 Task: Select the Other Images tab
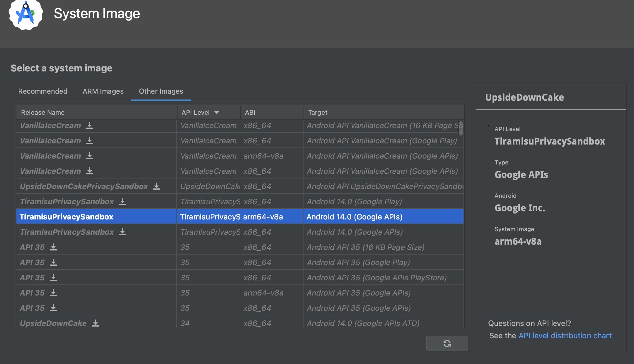pyautogui.click(x=161, y=91)
